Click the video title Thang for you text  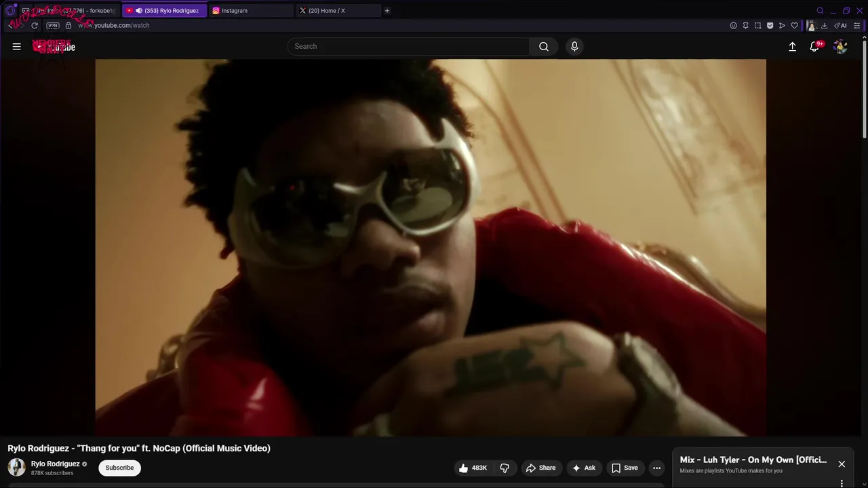[139, 448]
